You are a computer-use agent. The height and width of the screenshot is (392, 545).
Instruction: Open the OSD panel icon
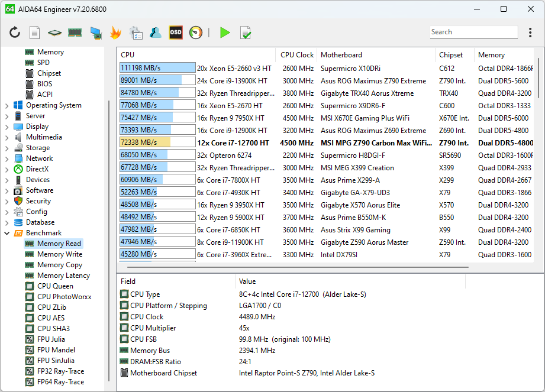click(x=176, y=33)
